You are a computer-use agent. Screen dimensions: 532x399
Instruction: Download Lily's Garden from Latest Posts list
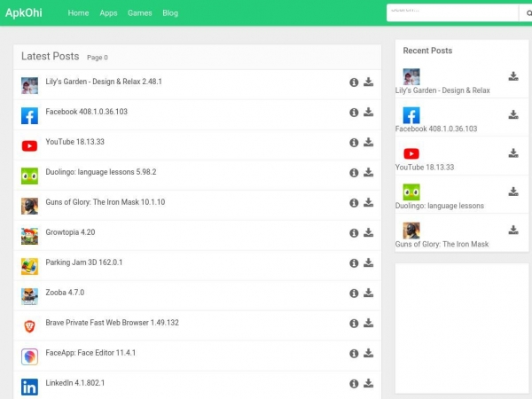[369, 82]
